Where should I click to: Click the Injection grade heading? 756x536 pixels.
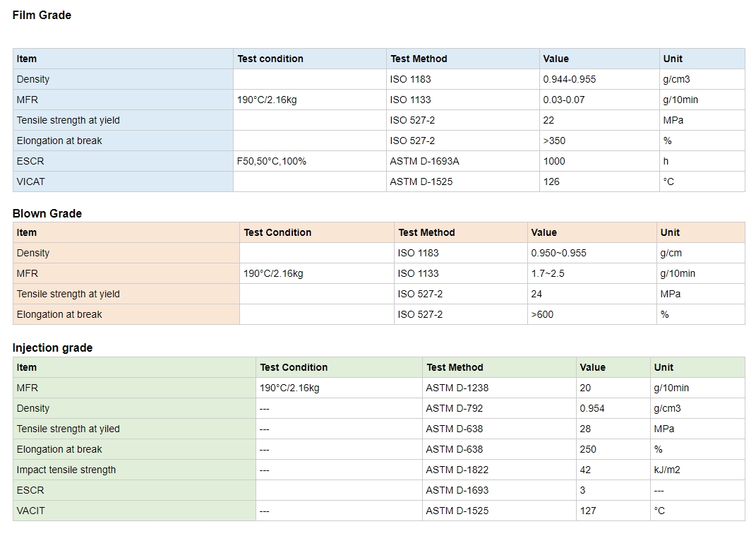tap(52, 347)
